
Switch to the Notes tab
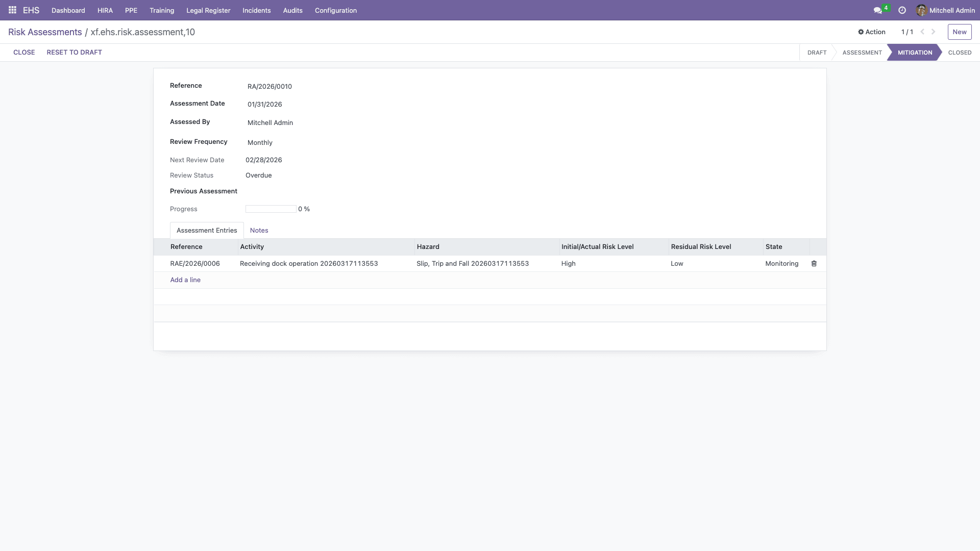[259, 231]
